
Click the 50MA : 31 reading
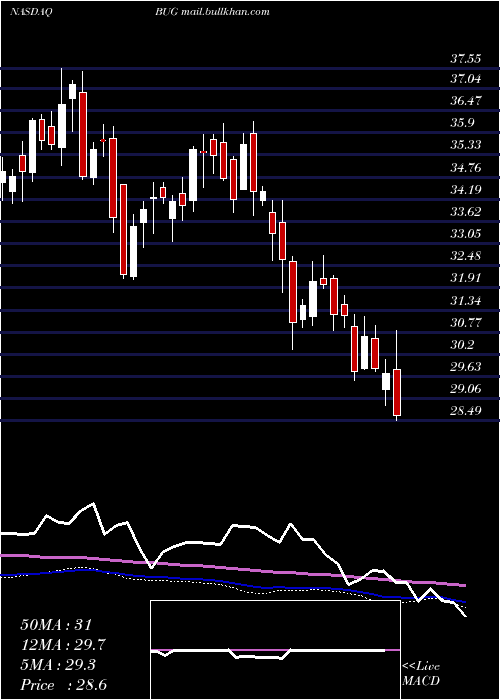(x=56, y=625)
